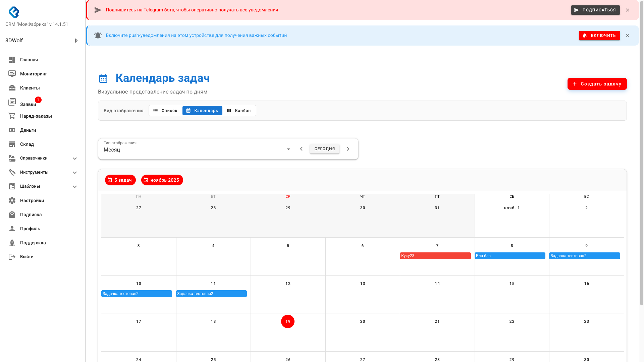
Task: Select the Календарь view toggle
Action: [202, 111]
